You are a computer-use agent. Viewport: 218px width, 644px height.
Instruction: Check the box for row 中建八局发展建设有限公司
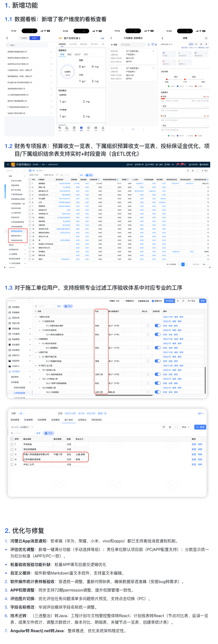(x=12, y=454)
